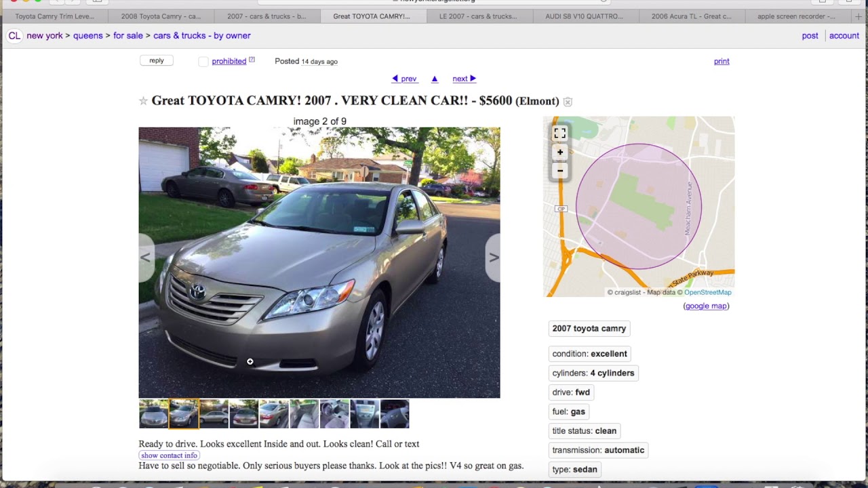Viewport: 868px width, 488px height.
Task: Switch to the AUDI S8 V10 QUATTRO tab
Action: (x=584, y=16)
